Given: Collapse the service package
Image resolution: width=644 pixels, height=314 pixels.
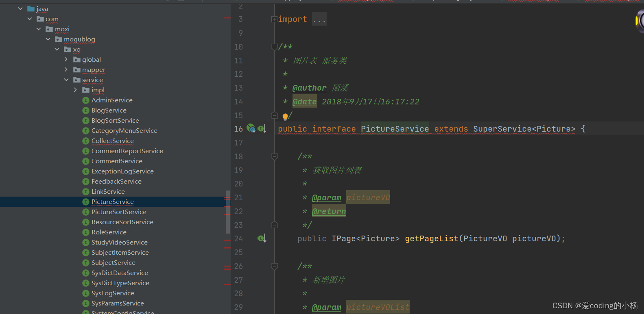Looking at the screenshot, I should coord(66,80).
